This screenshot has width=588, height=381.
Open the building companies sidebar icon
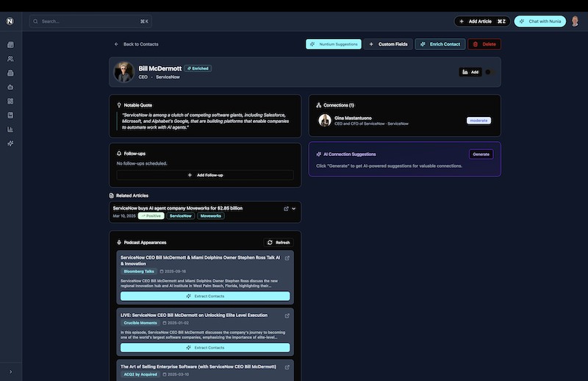pos(10,73)
